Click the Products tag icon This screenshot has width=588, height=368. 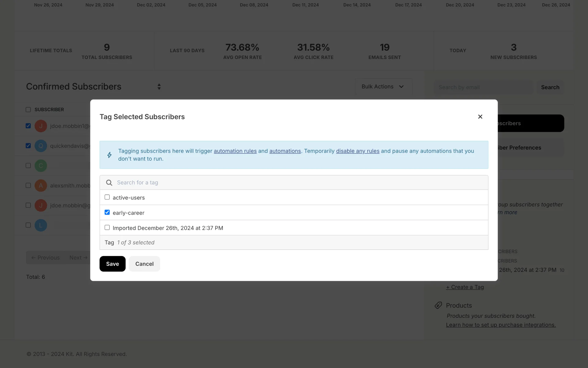438,305
